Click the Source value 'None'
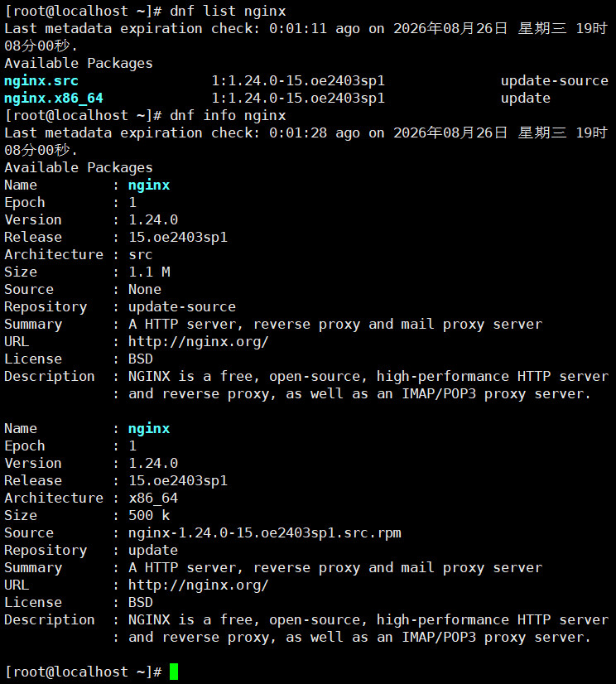The width and height of the screenshot is (616, 684). point(145,290)
